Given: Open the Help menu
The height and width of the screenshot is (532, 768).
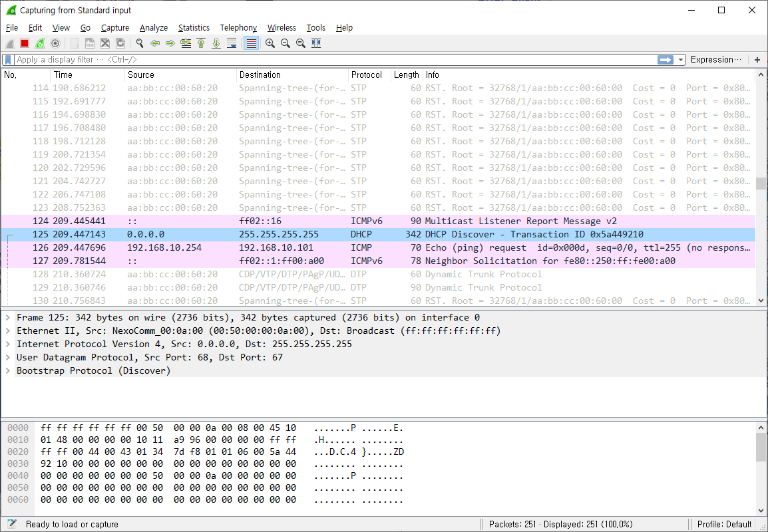Looking at the screenshot, I should 344,28.
